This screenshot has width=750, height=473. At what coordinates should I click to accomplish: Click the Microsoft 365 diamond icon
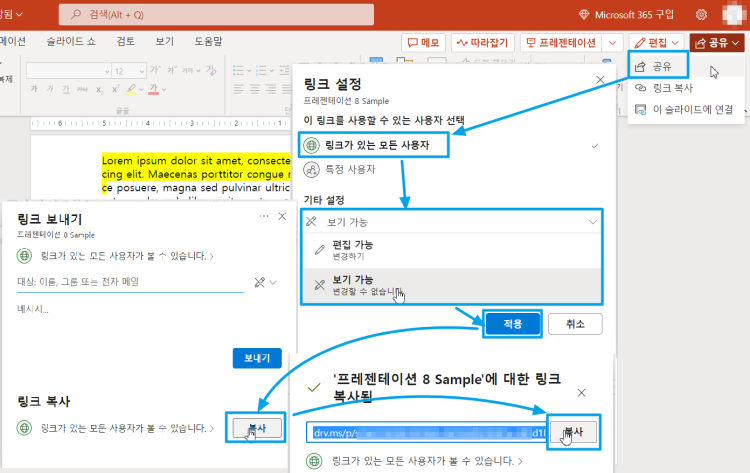click(584, 15)
